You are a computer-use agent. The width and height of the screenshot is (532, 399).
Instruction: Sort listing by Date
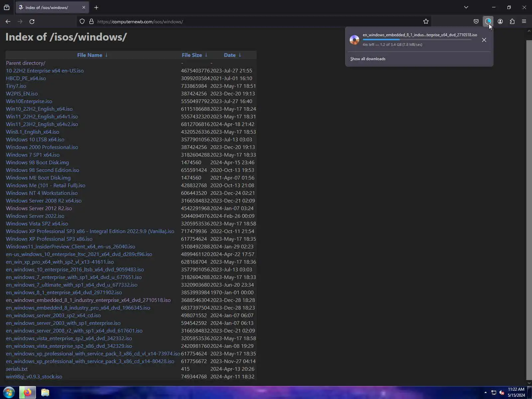[230, 55]
